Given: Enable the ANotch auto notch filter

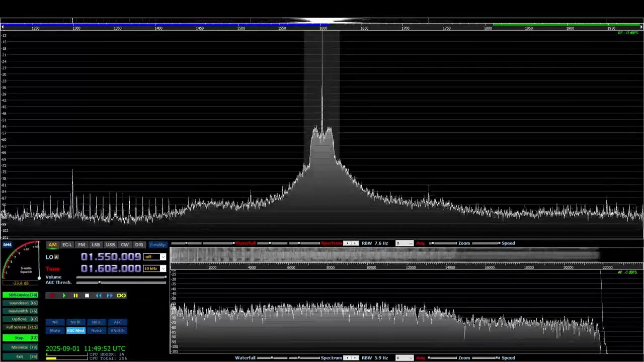Looking at the screenshot, I should [117, 331].
